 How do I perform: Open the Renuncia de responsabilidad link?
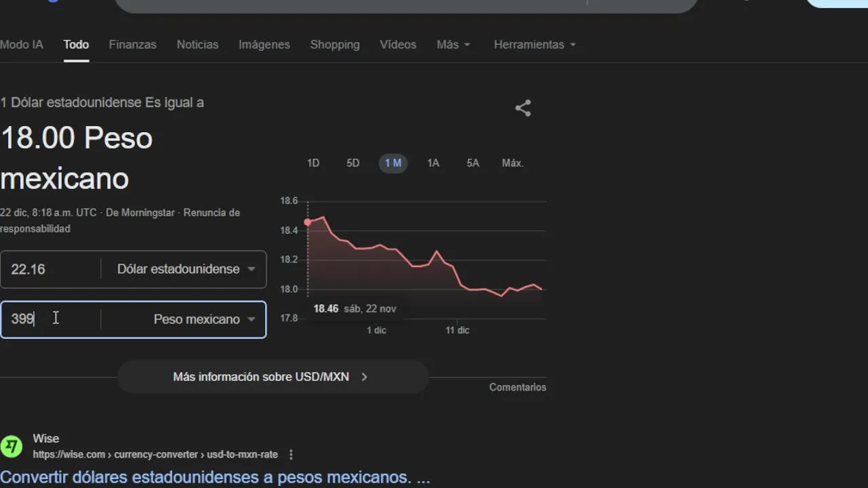pos(120,221)
